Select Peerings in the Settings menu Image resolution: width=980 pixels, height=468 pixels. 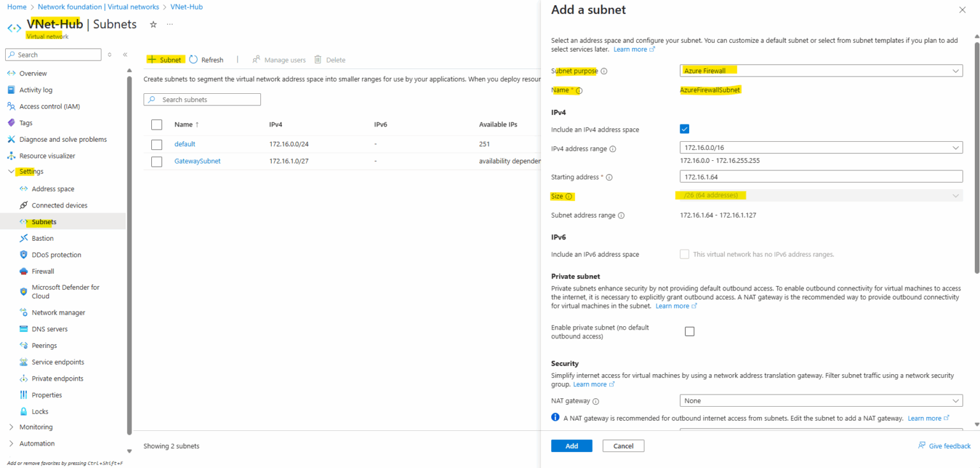click(44, 345)
